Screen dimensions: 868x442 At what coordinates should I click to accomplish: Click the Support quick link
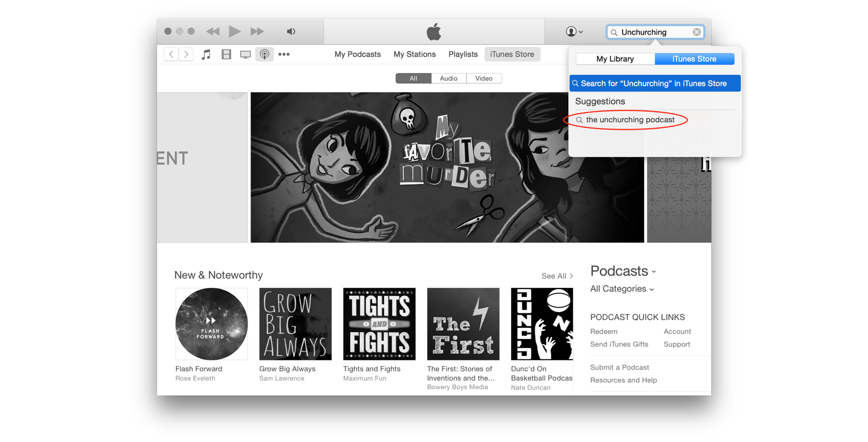coord(676,345)
